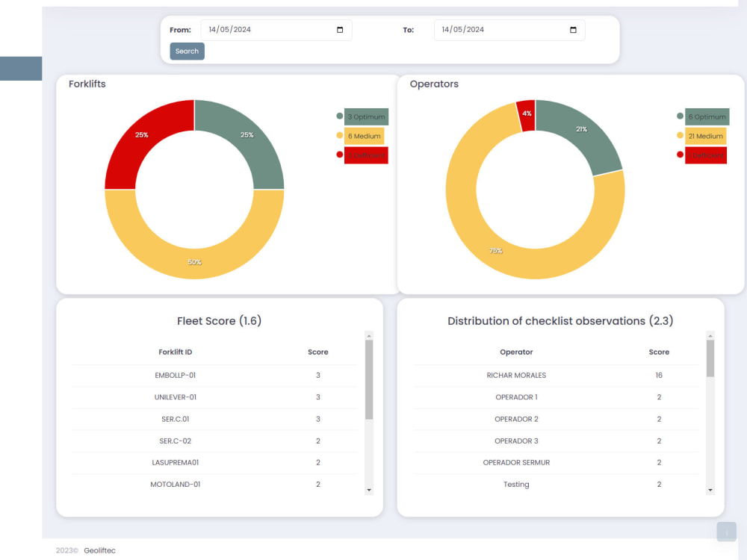This screenshot has width=747, height=560.
Task: Select the LASUPREMA01 forklift row
Action: coord(214,462)
